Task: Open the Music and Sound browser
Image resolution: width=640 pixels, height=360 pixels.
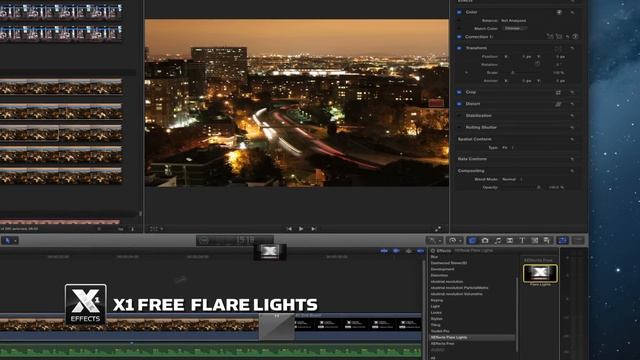Action: pos(498,240)
